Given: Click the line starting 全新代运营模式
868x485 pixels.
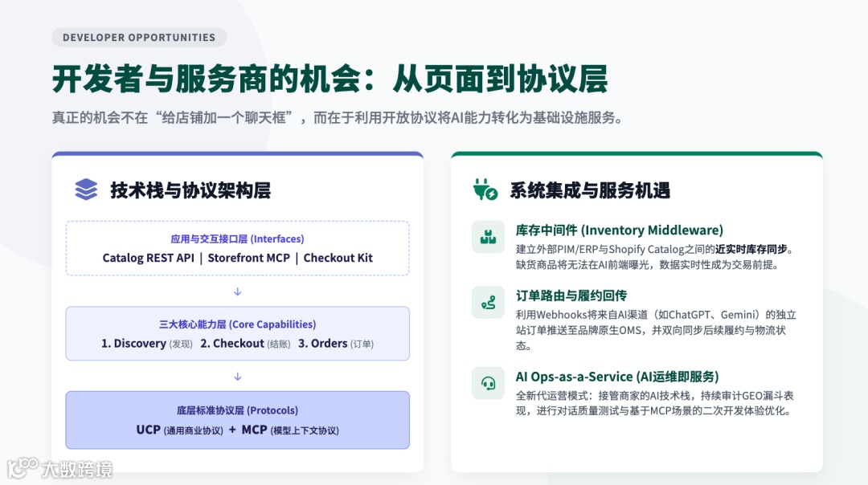Looking at the screenshot, I should click(x=655, y=395).
